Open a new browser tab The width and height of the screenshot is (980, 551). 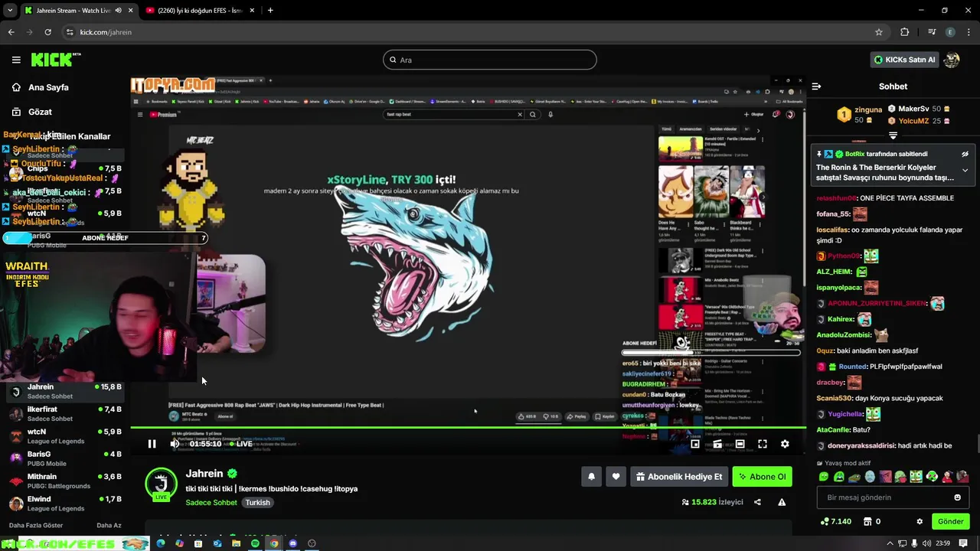point(270,11)
